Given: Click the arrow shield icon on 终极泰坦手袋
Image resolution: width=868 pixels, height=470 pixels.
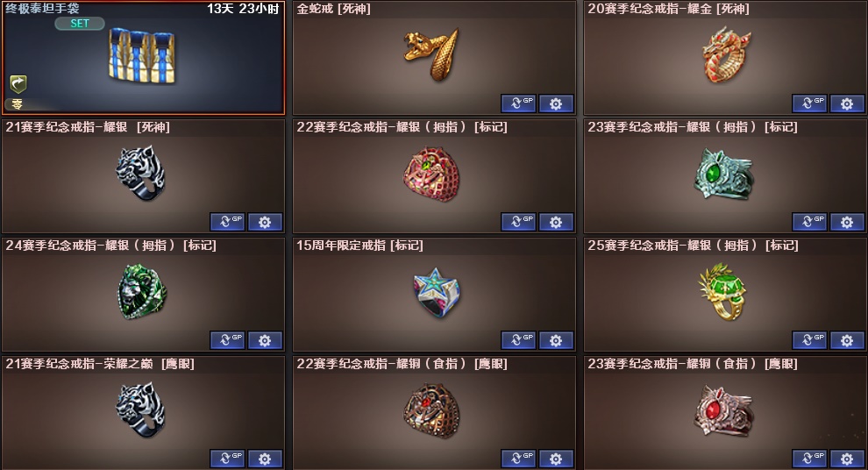Looking at the screenshot, I should tap(18, 84).
